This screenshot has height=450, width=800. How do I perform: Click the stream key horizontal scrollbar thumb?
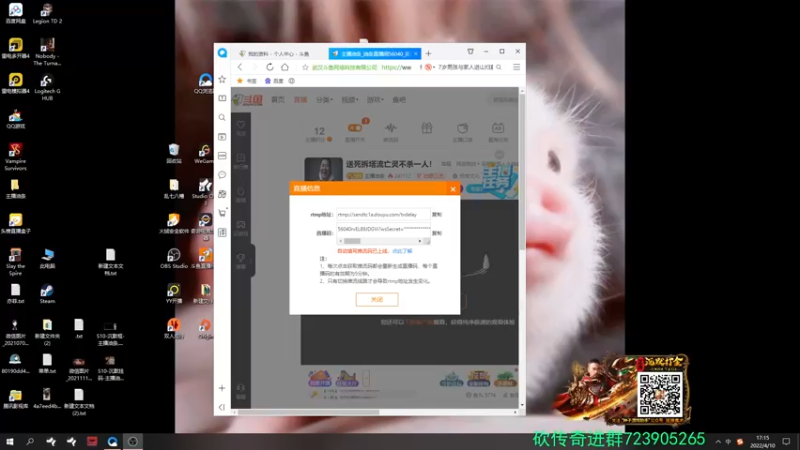(352, 241)
